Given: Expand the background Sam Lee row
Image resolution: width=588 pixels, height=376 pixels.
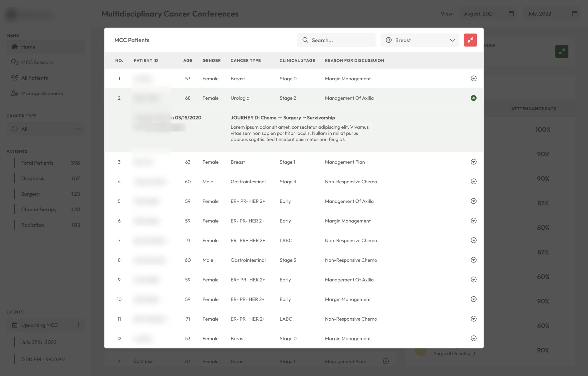Looking at the screenshot, I should [386, 361].
